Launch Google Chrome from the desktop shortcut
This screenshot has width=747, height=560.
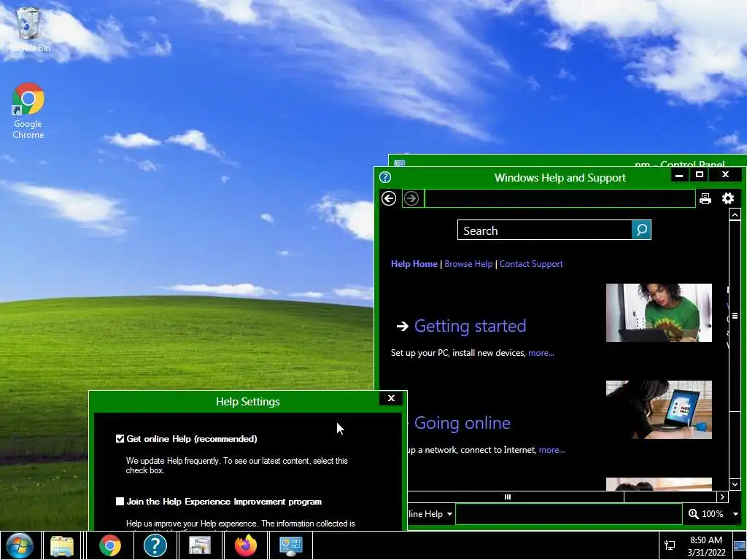click(28, 111)
